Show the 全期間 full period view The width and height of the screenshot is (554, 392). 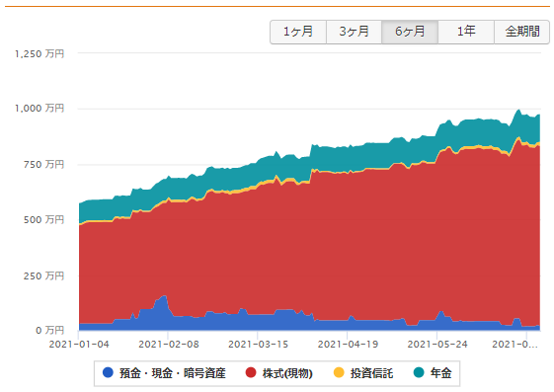(521, 32)
